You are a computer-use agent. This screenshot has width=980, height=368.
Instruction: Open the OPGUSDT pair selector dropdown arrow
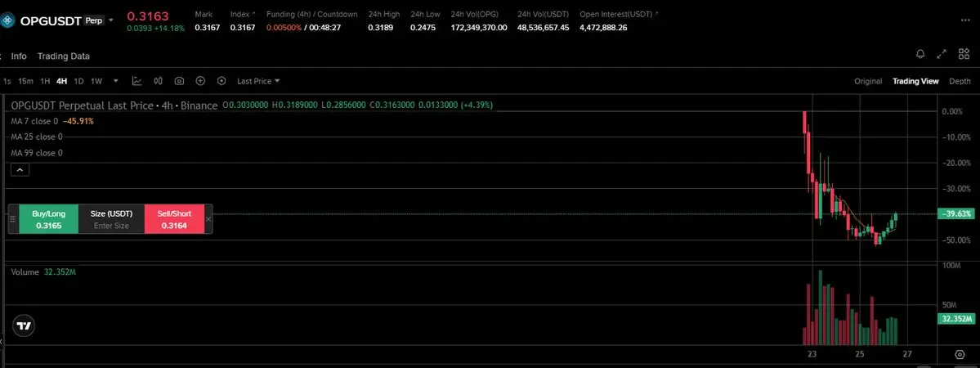click(111, 20)
